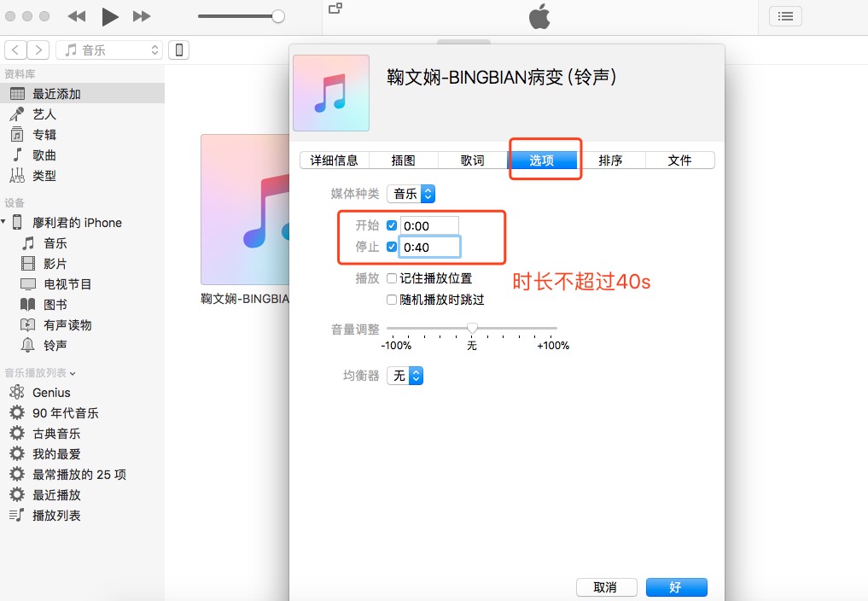Click the album artwork in the library behind
The image size is (868, 601).
click(x=245, y=209)
